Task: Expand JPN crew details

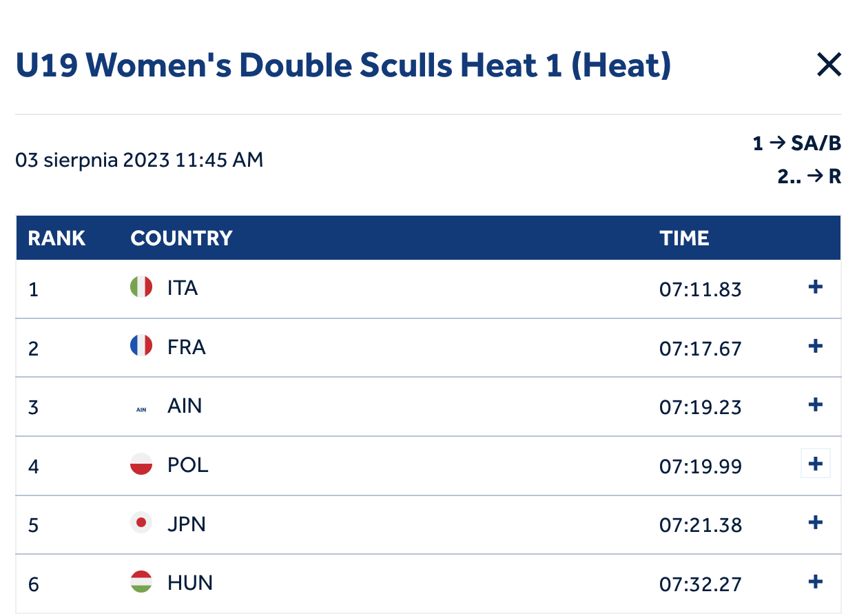Action: pyautogui.click(x=816, y=523)
